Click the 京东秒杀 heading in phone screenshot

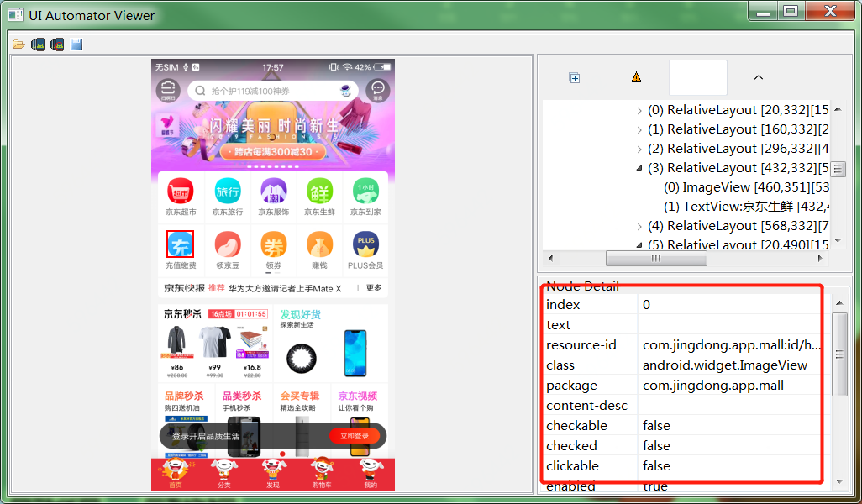(x=182, y=314)
